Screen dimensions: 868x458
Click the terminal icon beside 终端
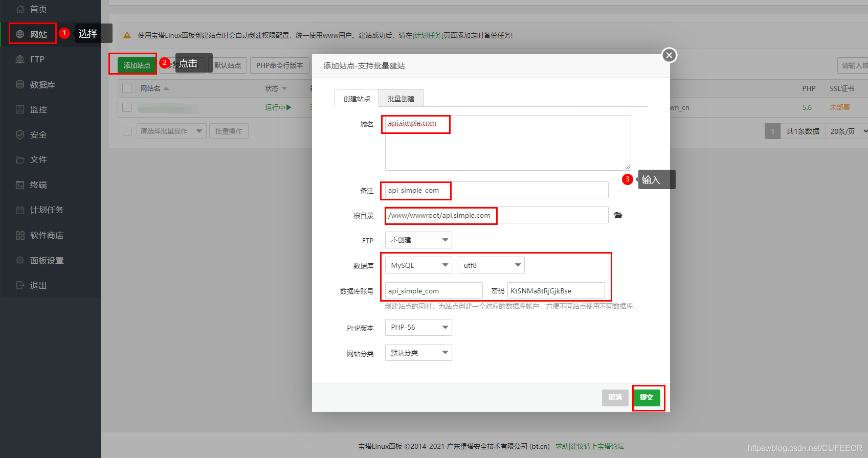[20, 185]
